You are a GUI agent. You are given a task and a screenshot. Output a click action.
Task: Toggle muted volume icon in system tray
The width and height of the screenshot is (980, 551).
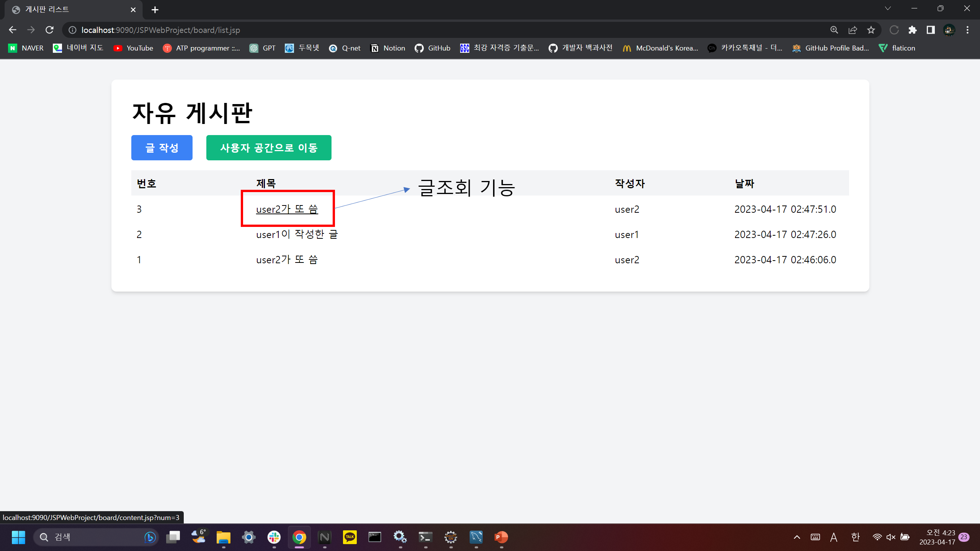click(x=891, y=537)
